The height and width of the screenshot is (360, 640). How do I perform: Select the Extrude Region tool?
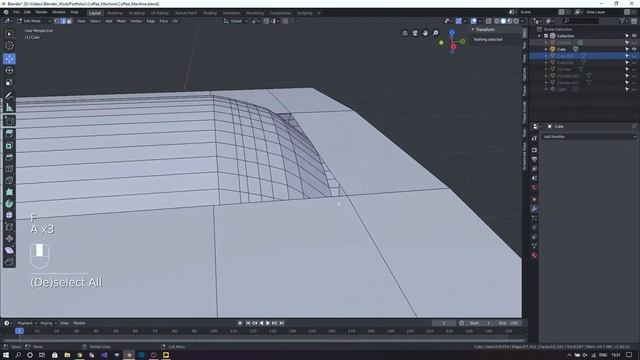pos(9,134)
